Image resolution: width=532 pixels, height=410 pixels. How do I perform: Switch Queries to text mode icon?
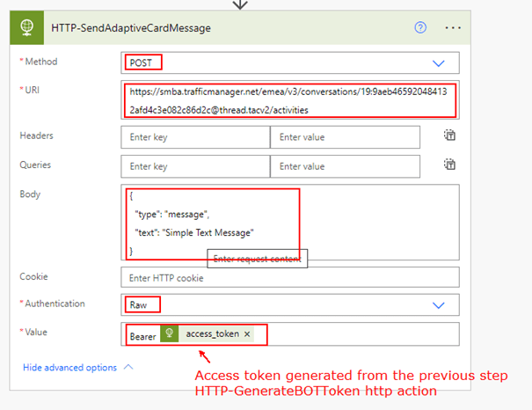click(449, 165)
